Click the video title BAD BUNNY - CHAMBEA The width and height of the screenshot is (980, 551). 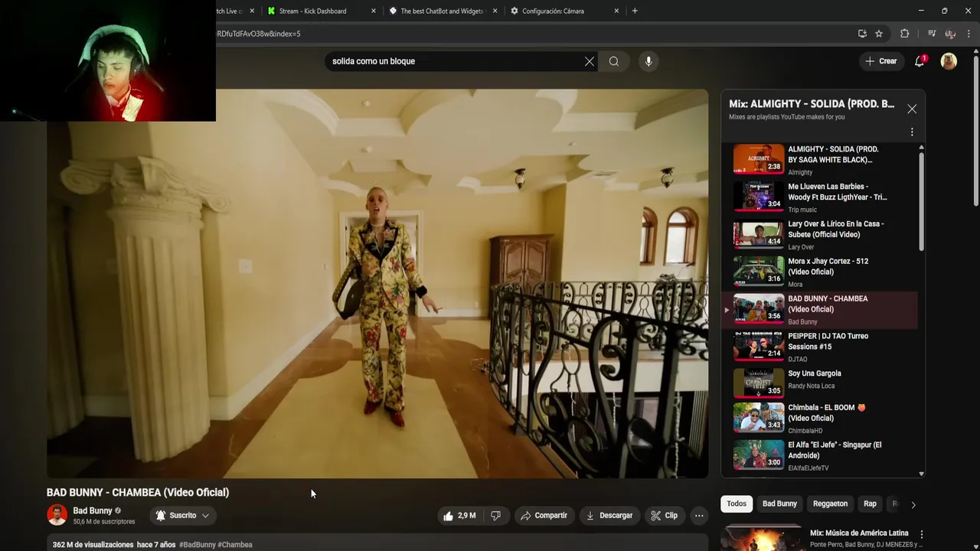(x=138, y=492)
